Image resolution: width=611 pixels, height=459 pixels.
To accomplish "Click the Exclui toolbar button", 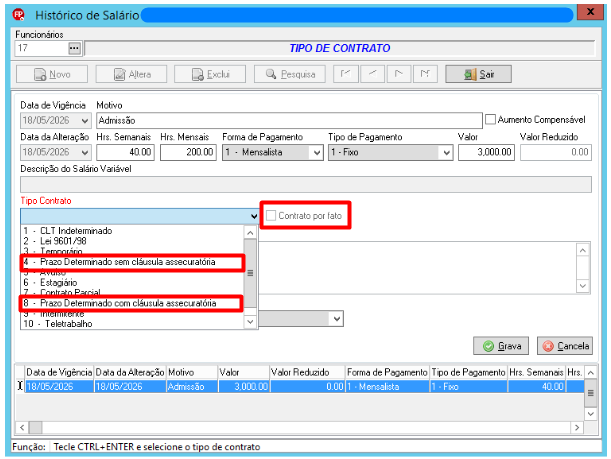I will click(x=210, y=74).
